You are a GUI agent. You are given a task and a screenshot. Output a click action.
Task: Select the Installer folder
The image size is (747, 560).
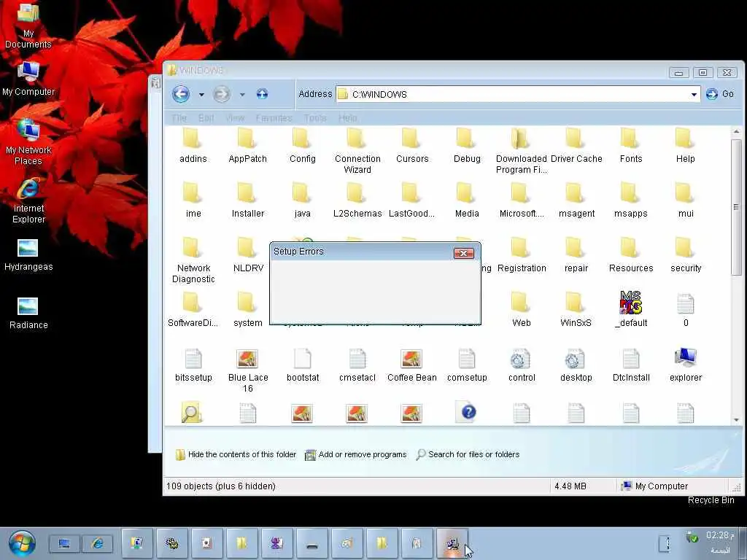(248, 201)
